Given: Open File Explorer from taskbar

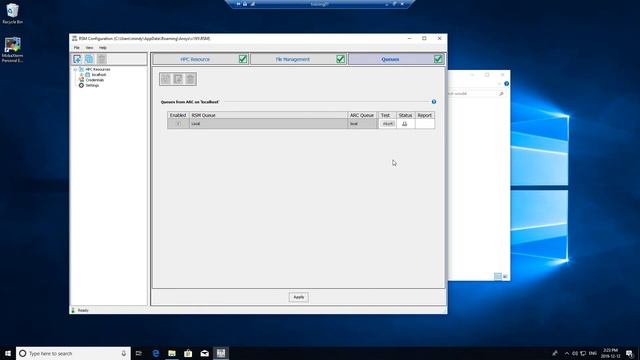Looking at the screenshot, I should (172, 353).
